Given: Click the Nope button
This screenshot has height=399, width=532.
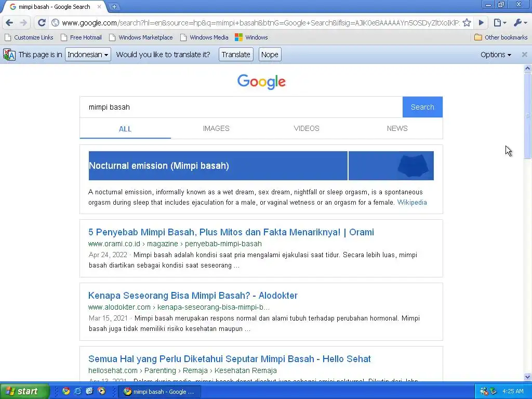Looking at the screenshot, I should [x=270, y=55].
